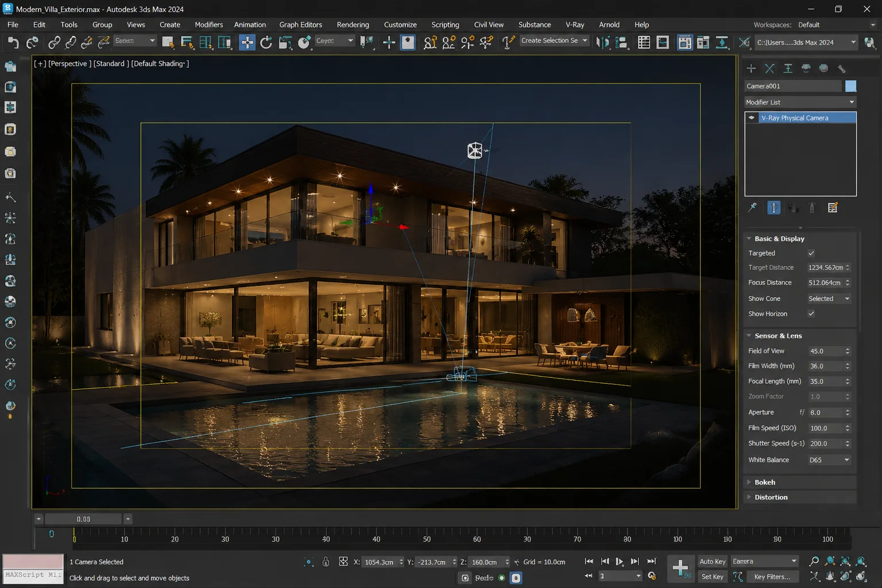Switch to the Modify panel icon
This screenshot has height=588, width=882.
769,68
